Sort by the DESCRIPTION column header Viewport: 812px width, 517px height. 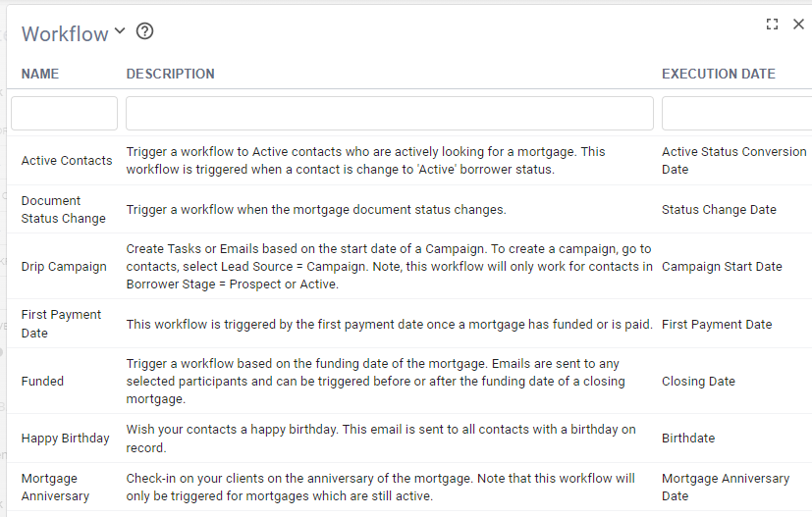[170, 74]
